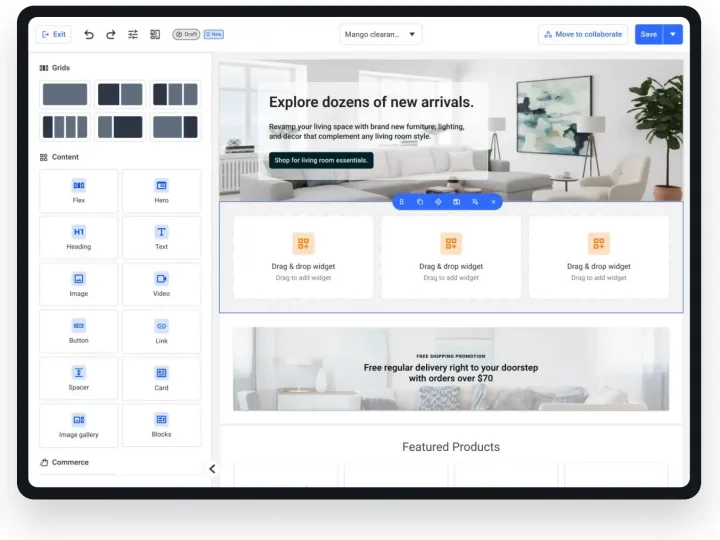Screen dimensions: 720x540
Task: Click the Draft status badge
Action: [x=186, y=34]
